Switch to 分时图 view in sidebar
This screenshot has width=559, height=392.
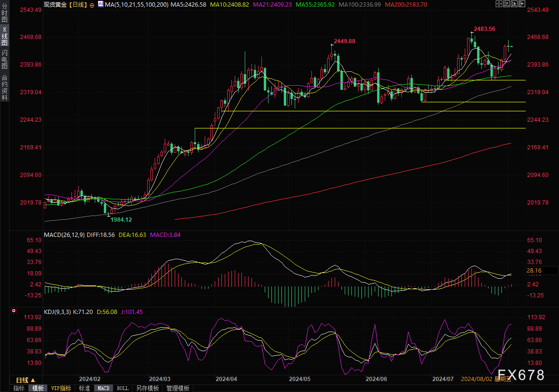point(4,15)
